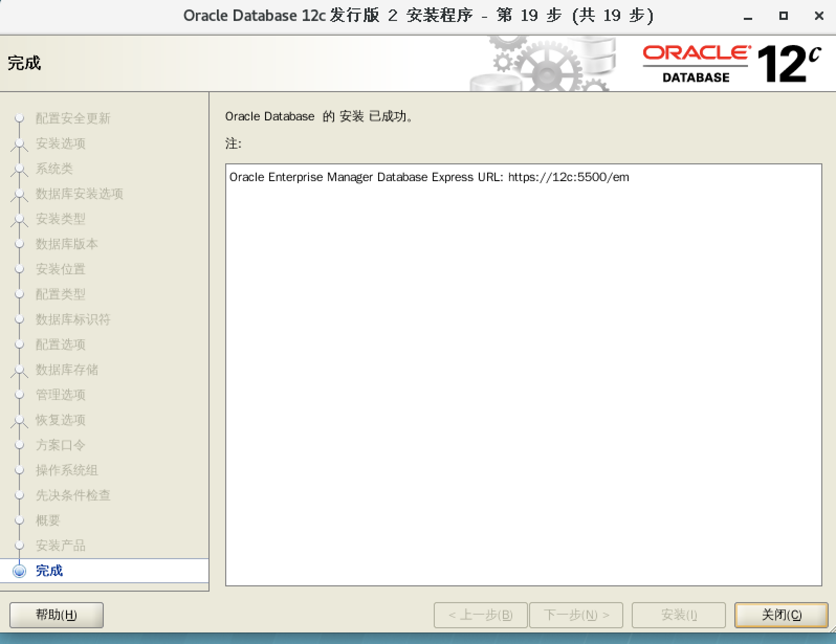The height and width of the screenshot is (644, 836).
Task: Click the disabled 下一步(N) button
Action: (576, 615)
